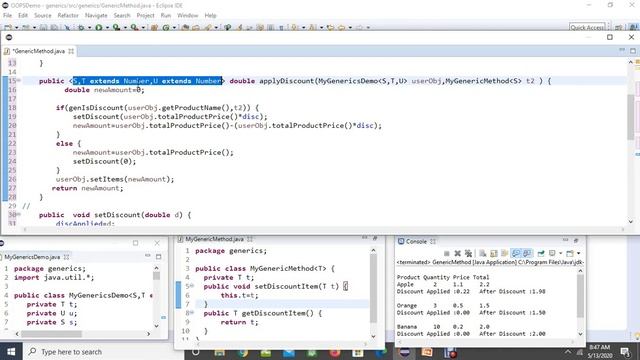
Task: Open Eclipse icon in taskbar
Action: pos(405,352)
